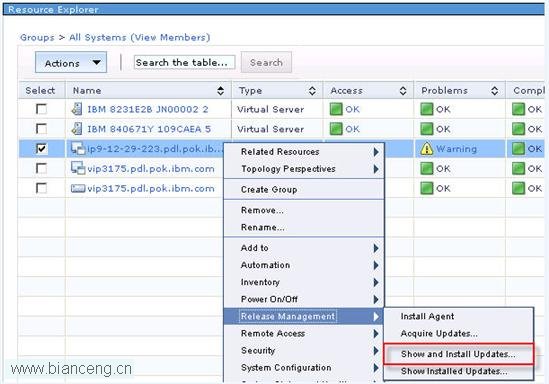The height and width of the screenshot is (384, 549).
Task: Expand the Inventory submenu
Action: coord(304,282)
